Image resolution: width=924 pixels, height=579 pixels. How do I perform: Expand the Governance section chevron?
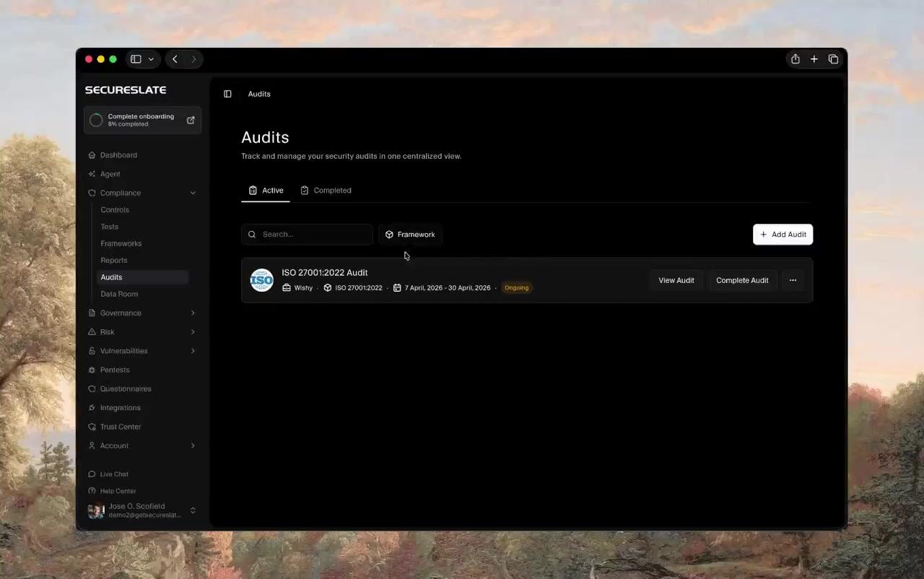tap(193, 313)
